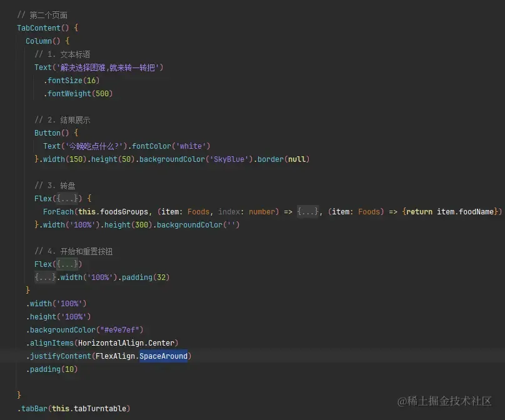Click the 'SkyBlue' color string

click(x=229, y=159)
